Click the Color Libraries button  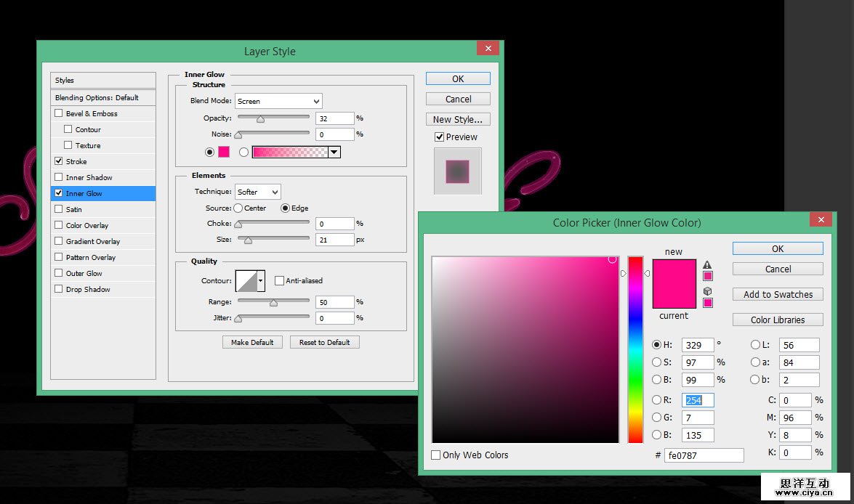click(x=778, y=320)
